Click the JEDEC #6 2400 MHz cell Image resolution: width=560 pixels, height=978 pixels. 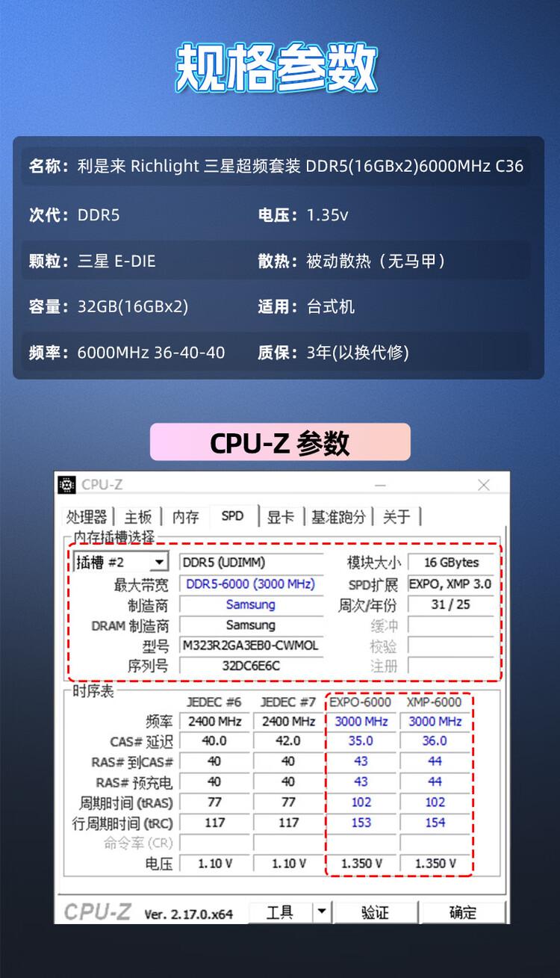(x=214, y=722)
